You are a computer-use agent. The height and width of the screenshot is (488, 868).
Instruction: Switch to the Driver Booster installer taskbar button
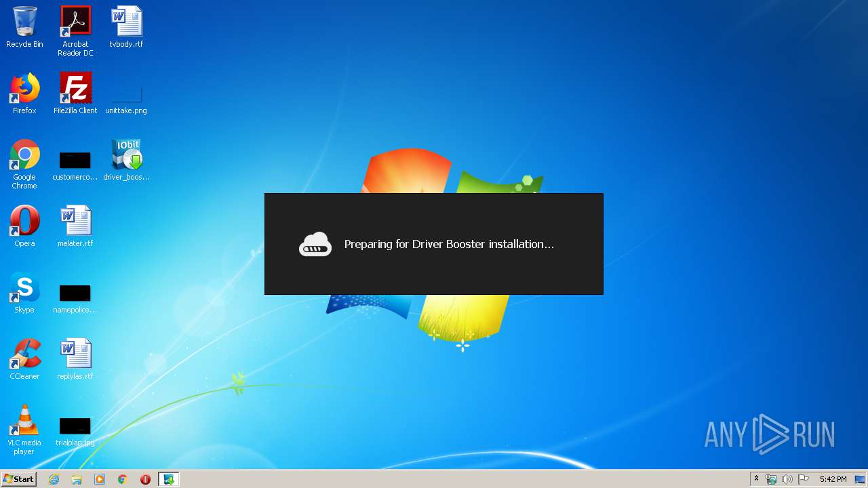tap(168, 479)
